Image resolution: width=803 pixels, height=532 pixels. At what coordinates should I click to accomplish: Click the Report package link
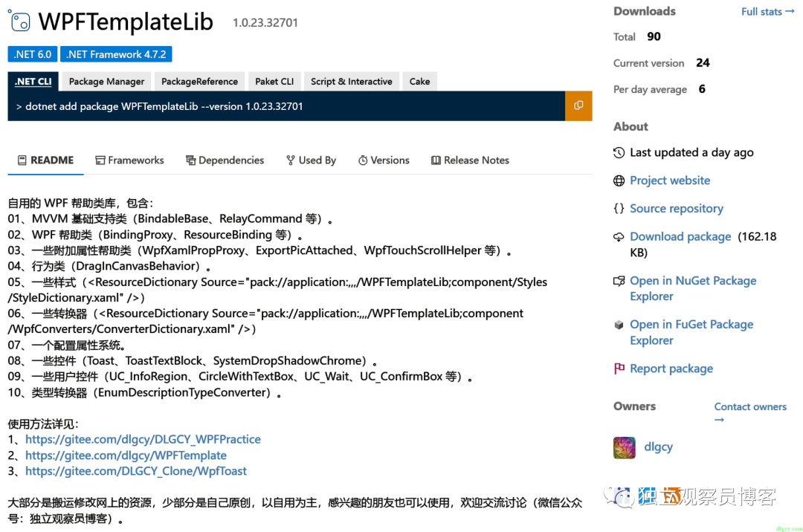click(x=671, y=369)
